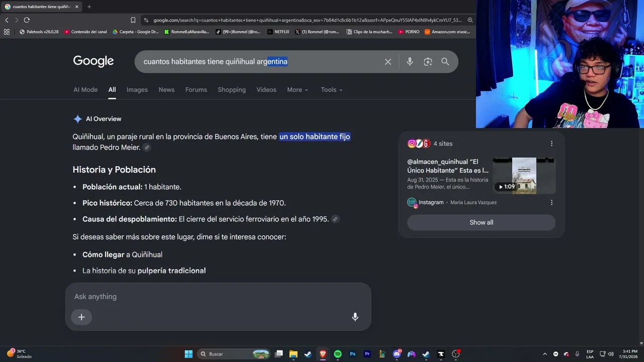Click the highlighted 'un solo habitante fijo' text

(x=315, y=137)
